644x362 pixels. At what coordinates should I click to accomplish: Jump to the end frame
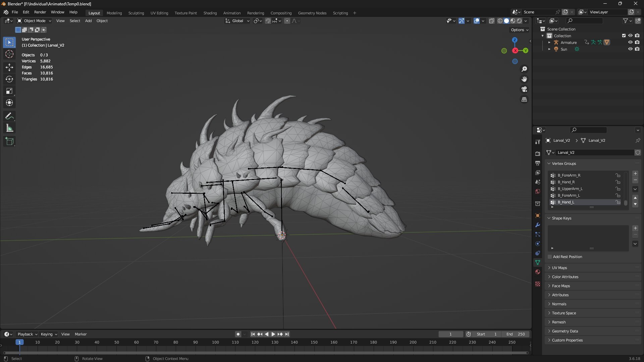pyautogui.click(x=287, y=334)
